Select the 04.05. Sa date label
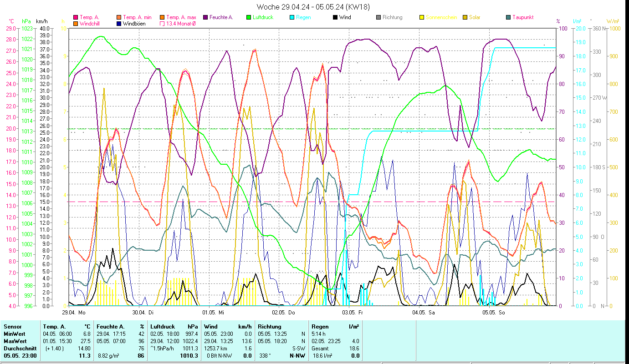This screenshot has height=364, width=629. (x=423, y=313)
